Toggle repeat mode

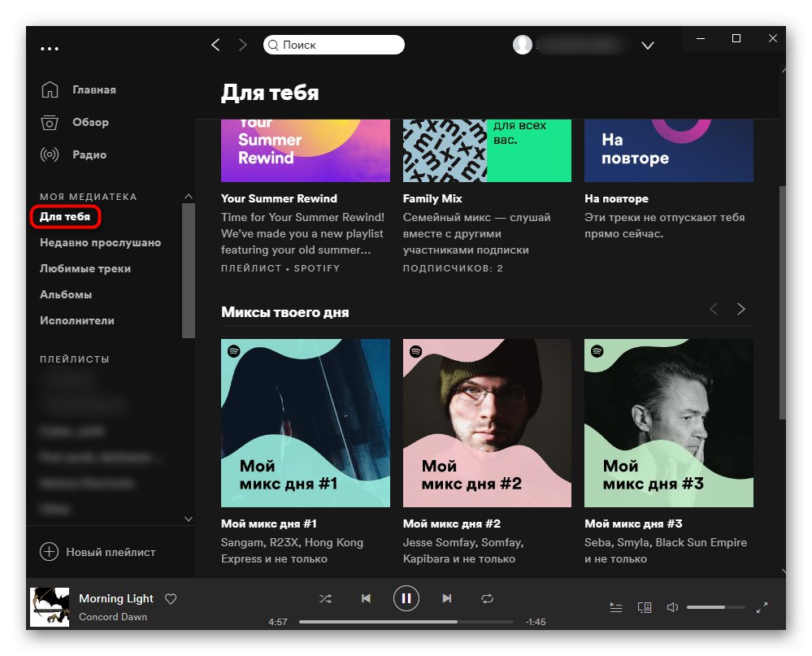tap(488, 598)
